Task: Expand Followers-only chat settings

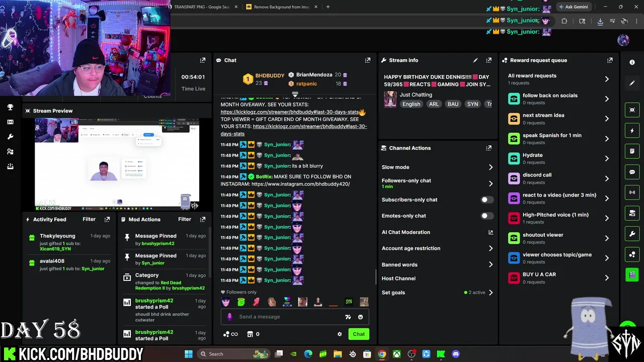Action: point(491,184)
